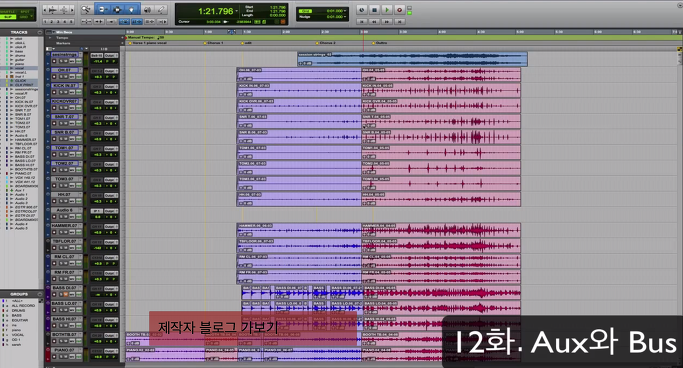Click the Fast Forward transport button

387,21
